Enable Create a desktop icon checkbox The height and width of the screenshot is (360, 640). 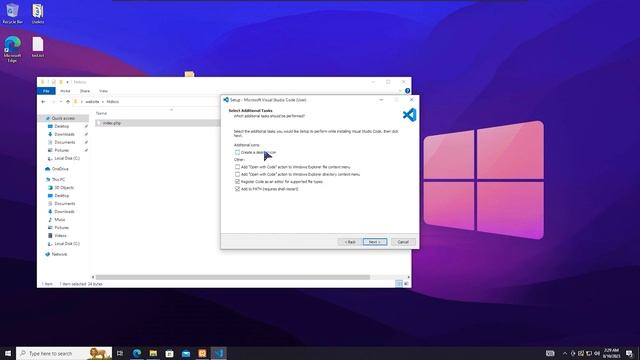(x=237, y=152)
